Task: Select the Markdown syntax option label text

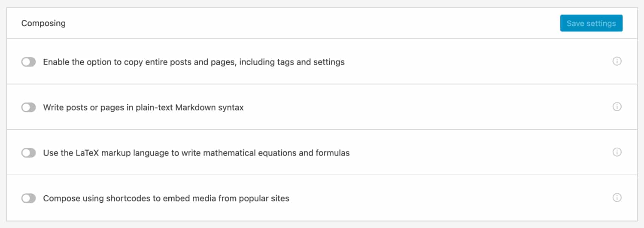Action: tap(143, 107)
